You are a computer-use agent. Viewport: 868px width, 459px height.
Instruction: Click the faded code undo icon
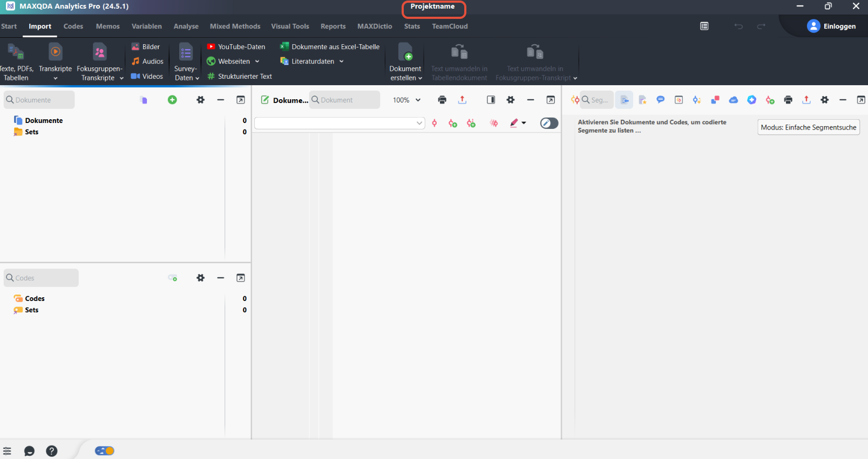pyautogui.click(x=494, y=124)
